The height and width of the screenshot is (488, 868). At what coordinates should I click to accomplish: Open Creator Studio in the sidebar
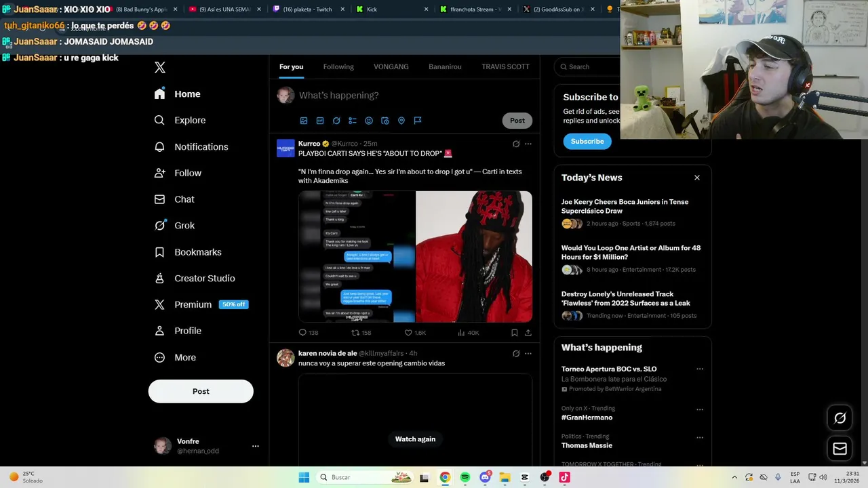tap(195, 279)
